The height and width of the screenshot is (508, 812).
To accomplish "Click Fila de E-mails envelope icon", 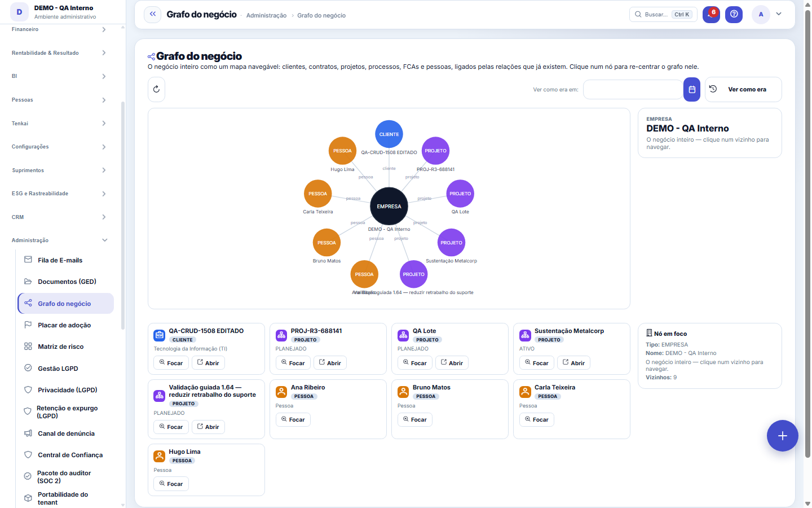I will [x=28, y=260].
